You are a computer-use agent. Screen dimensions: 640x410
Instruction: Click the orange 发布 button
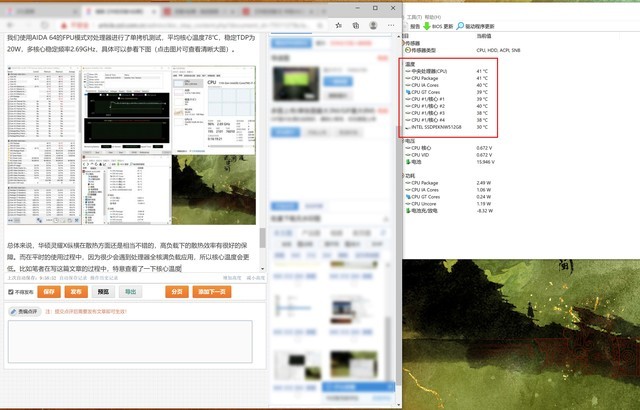pyautogui.click(x=76, y=292)
